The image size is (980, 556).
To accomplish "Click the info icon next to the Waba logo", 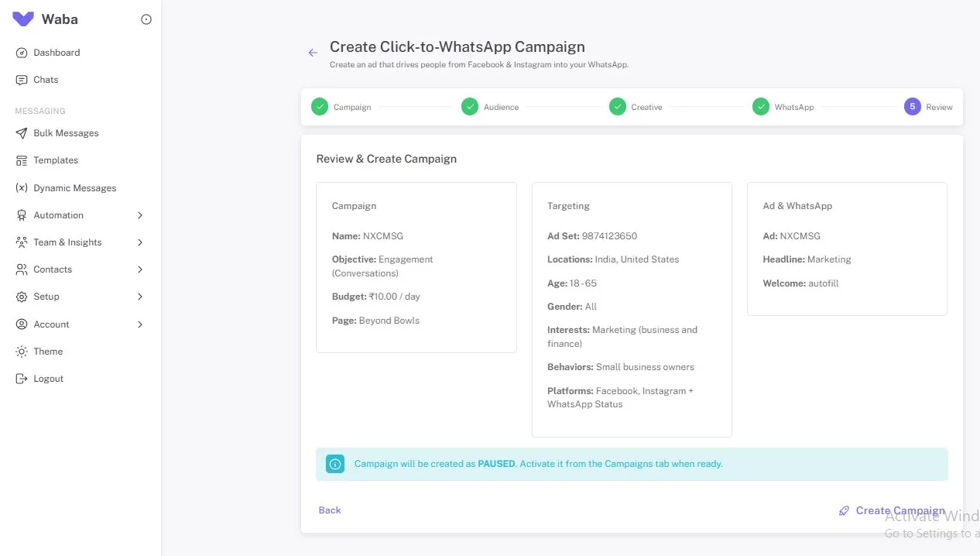I will coord(146,19).
